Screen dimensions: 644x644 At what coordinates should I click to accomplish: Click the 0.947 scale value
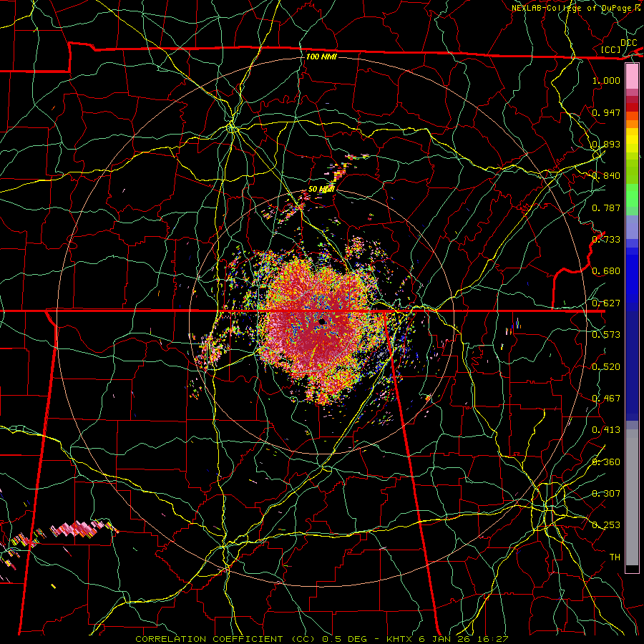(606, 112)
